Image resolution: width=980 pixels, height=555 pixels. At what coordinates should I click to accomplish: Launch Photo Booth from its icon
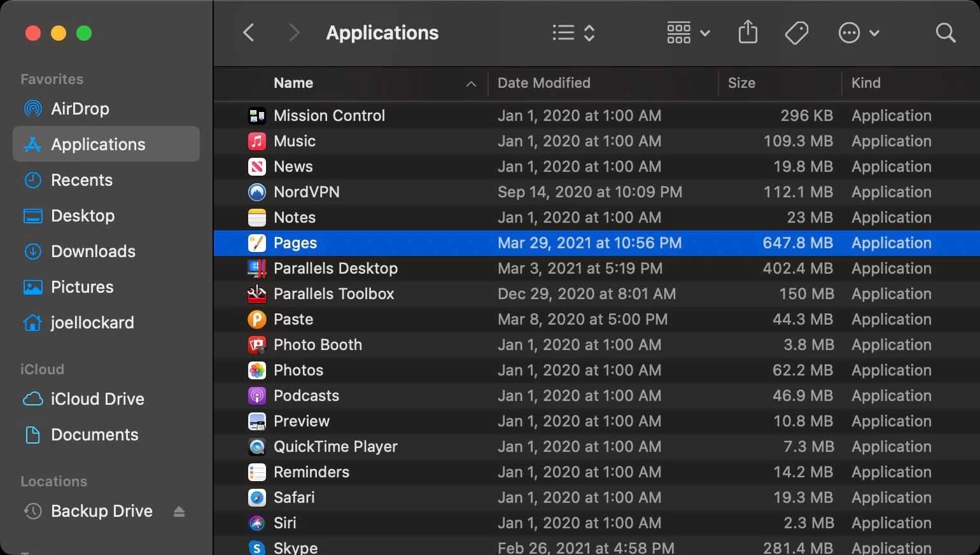tap(256, 345)
